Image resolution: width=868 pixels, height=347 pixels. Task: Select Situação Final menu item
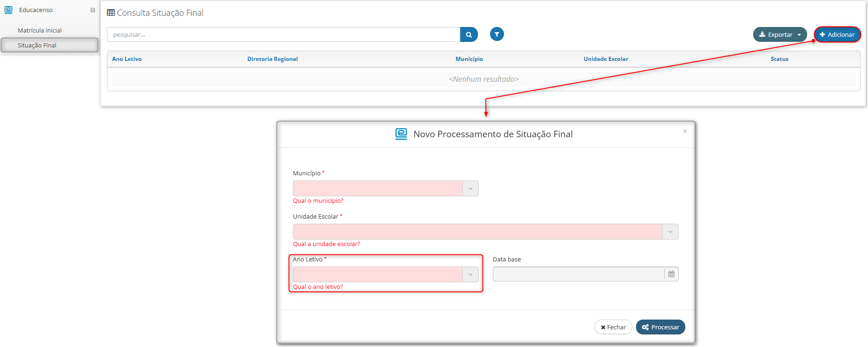click(49, 45)
